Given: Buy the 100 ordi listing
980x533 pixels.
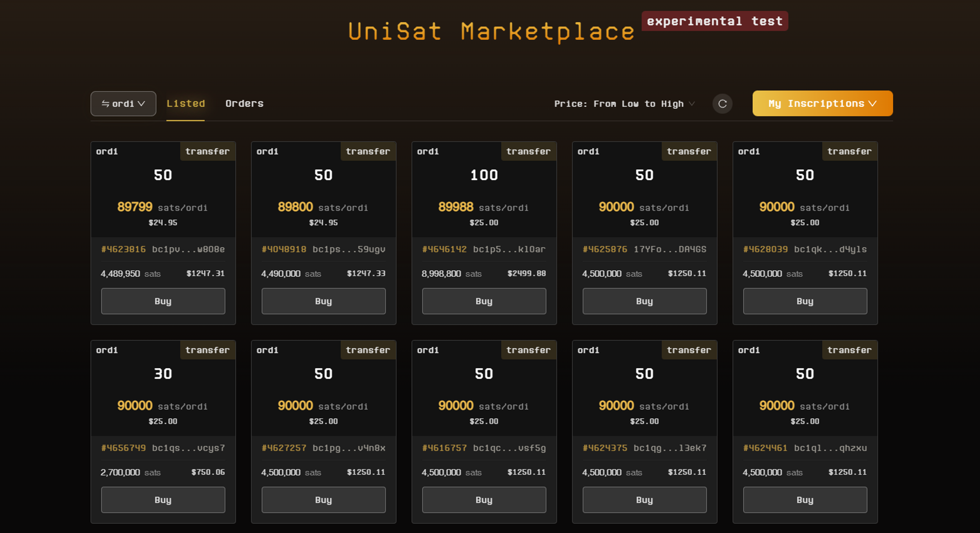Looking at the screenshot, I should 484,301.
